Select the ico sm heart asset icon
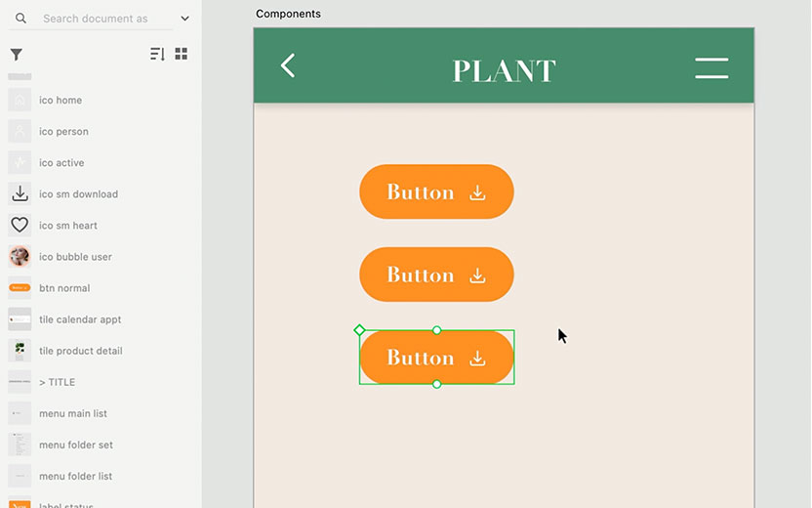Viewport: 812px width, 508px height. (x=20, y=226)
